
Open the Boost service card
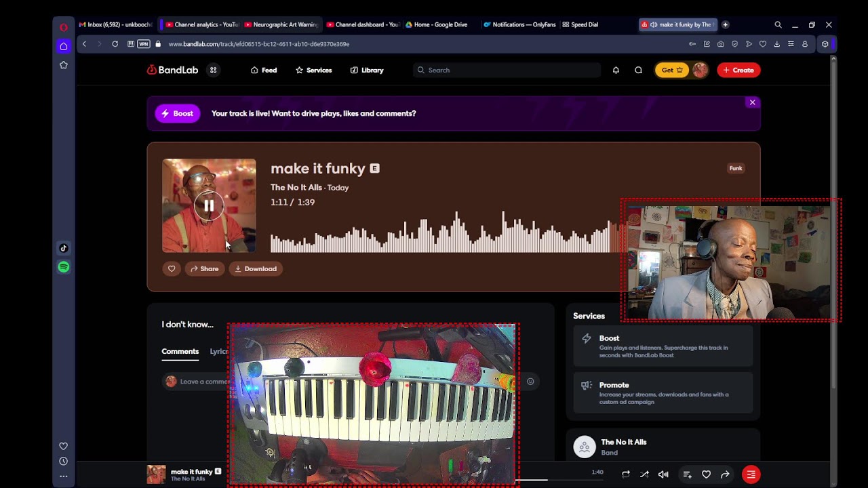coord(663,346)
